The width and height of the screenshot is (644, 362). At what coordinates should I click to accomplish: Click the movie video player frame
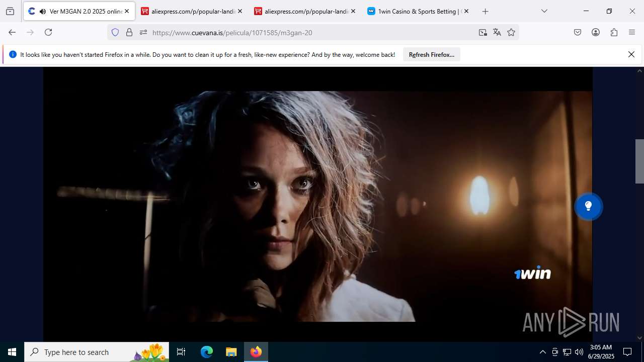click(317, 205)
